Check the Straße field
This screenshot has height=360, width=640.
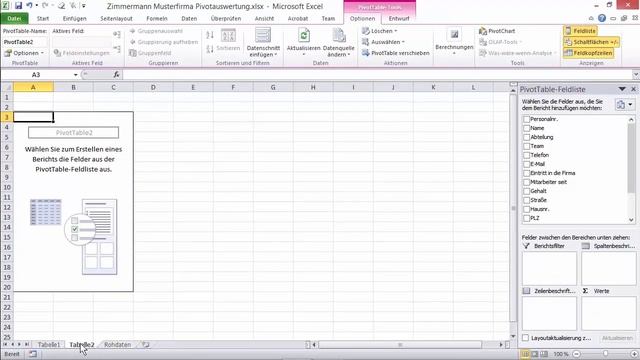click(527, 200)
